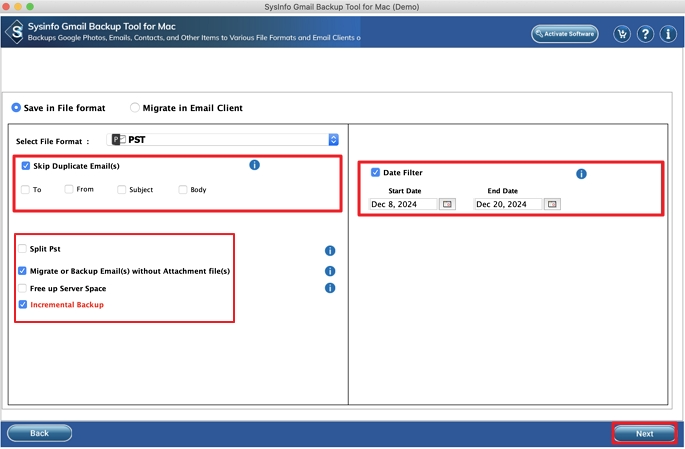Click the End Date label
685x449 pixels.
click(x=502, y=191)
